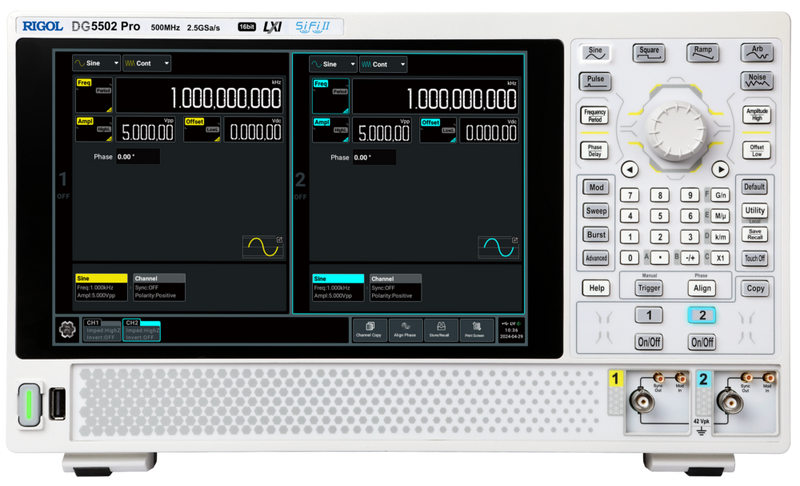Open CH2 cyan waveform preview thumbnail

(498, 248)
